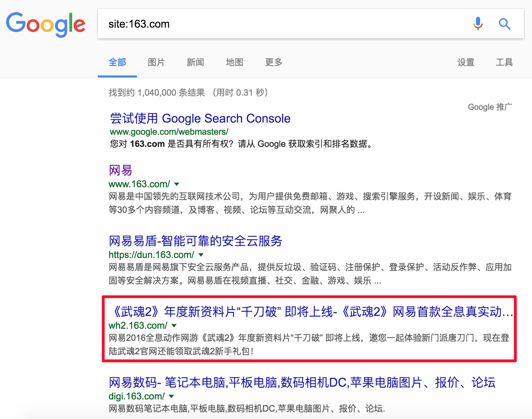532x419 pixels.
Task: Click the magnifying glass search icon
Action: click(504, 24)
